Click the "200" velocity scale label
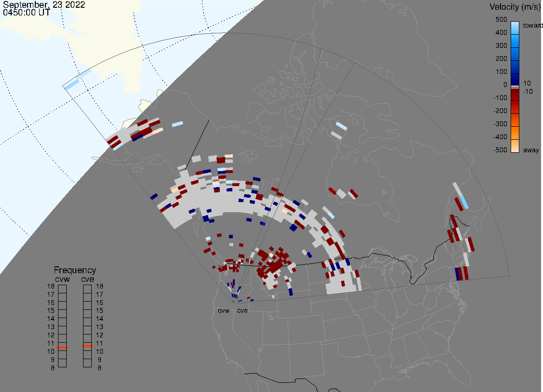 click(501, 58)
